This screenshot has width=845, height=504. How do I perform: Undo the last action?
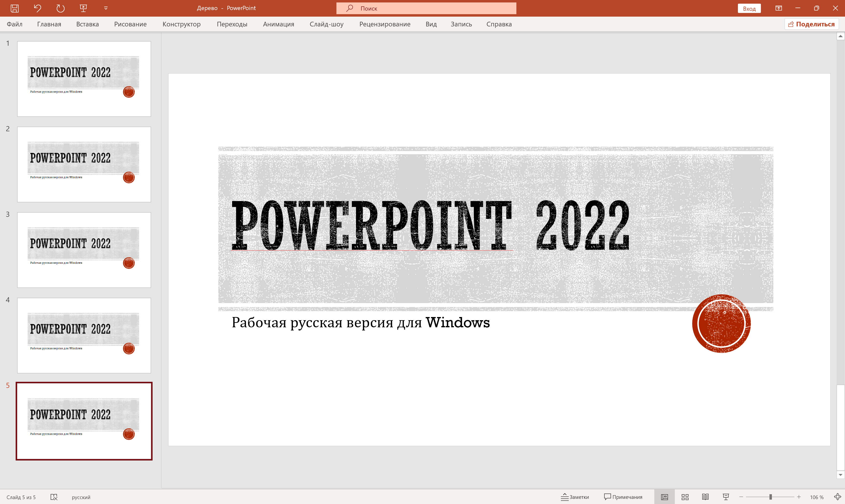click(x=37, y=8)
